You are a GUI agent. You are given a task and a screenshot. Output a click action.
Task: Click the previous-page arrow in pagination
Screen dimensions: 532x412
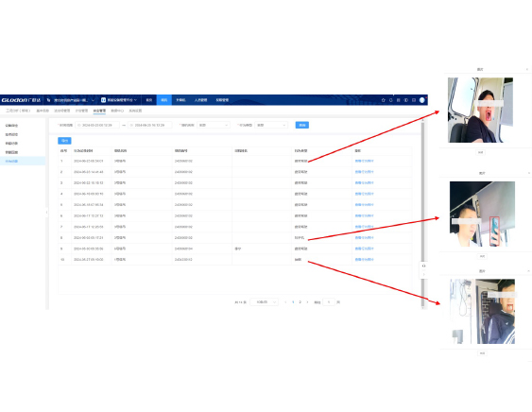coord(285,302)
